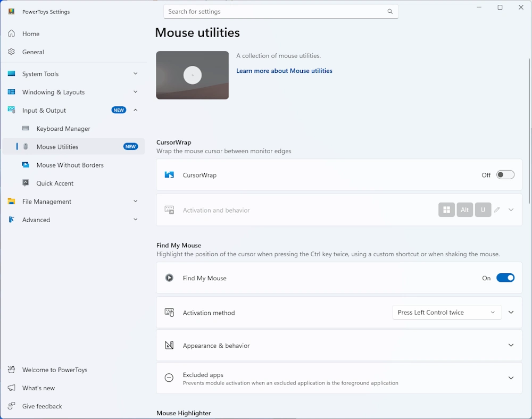Image resolution: width=532 pixels, height=419 pixels.
Task: Click the Give feedback icon
Action: [11, 406]
